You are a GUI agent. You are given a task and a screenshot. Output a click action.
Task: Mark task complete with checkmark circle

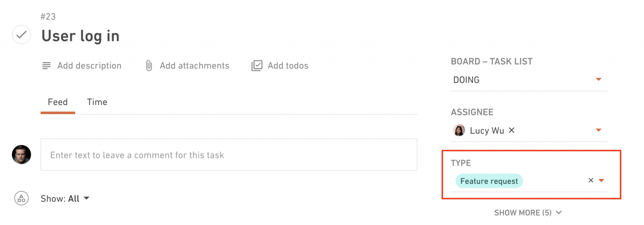coord(21,35)
